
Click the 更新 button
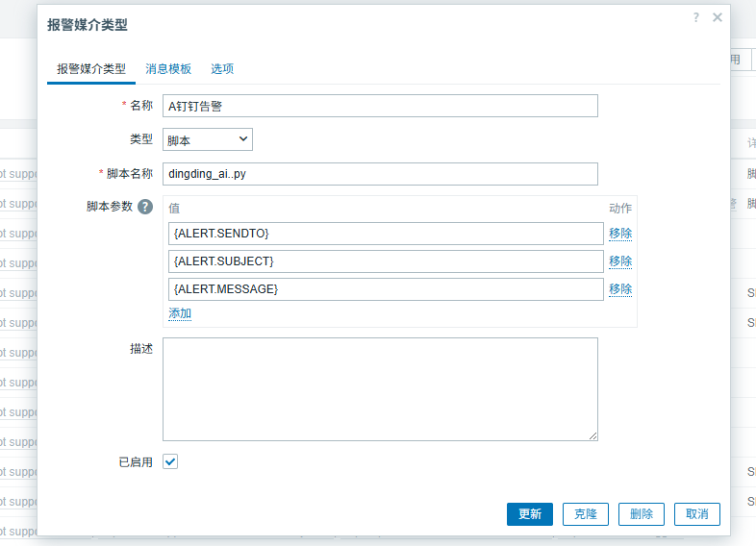(530, 514)
